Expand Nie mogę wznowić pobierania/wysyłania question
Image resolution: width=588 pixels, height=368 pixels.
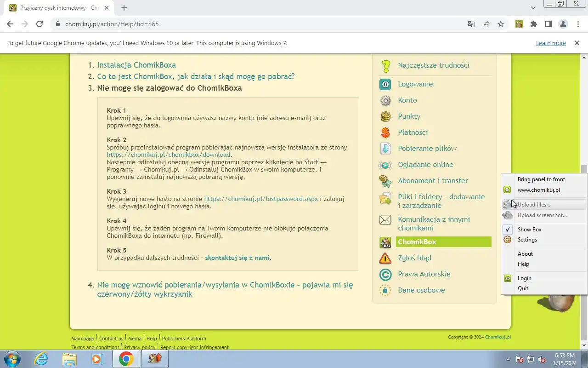pos(225,289)
